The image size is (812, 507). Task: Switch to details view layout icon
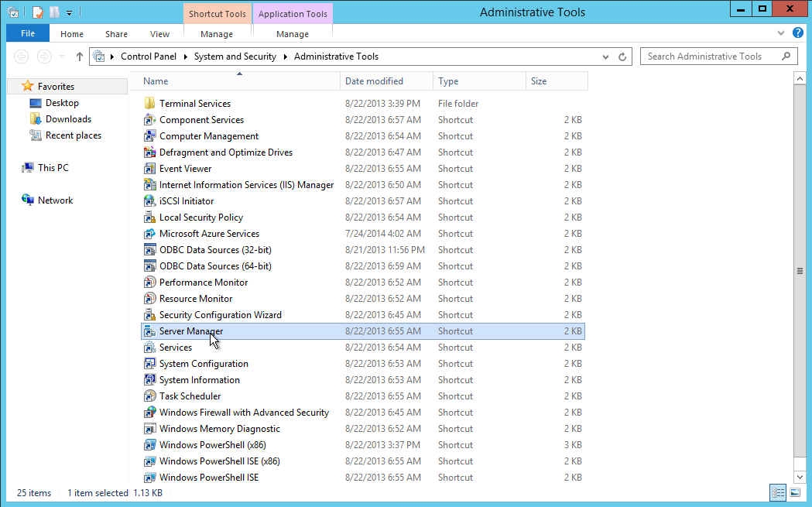(x=779, y=493)
